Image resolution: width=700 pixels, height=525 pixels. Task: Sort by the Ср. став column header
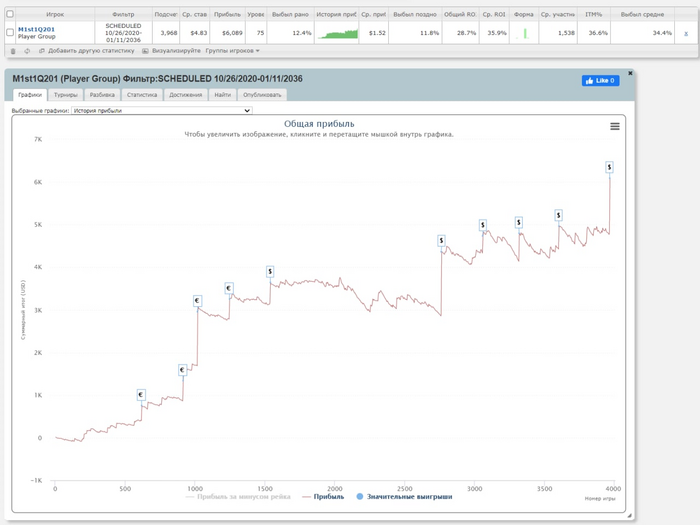[x=195, y=14]
